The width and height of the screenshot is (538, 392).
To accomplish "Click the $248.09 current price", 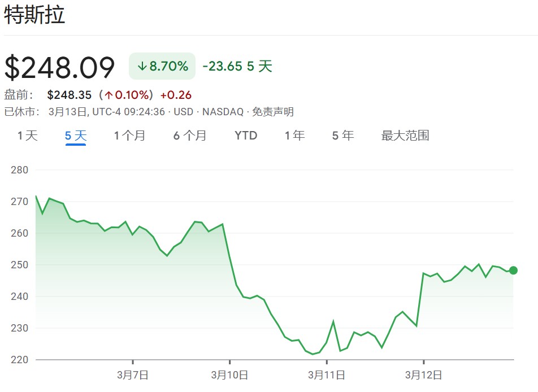I will point(60,67).
